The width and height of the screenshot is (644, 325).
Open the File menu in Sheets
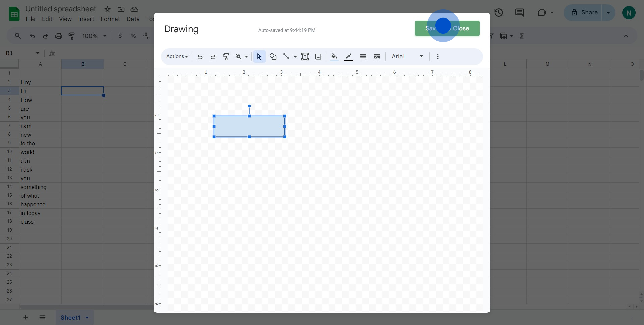tap(31, 19)
